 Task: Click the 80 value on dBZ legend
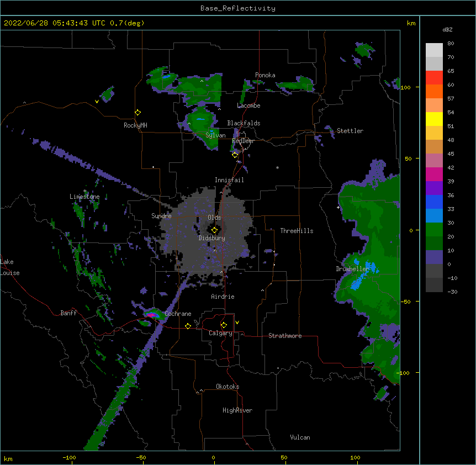point(451,44)
